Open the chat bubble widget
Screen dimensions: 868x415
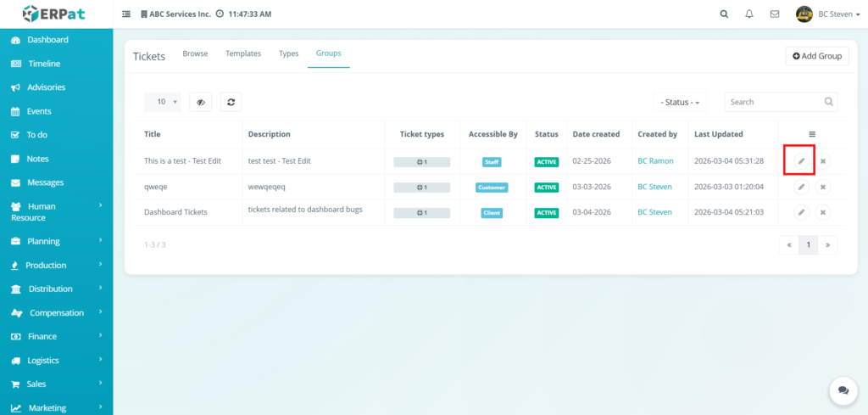(843, 390)
